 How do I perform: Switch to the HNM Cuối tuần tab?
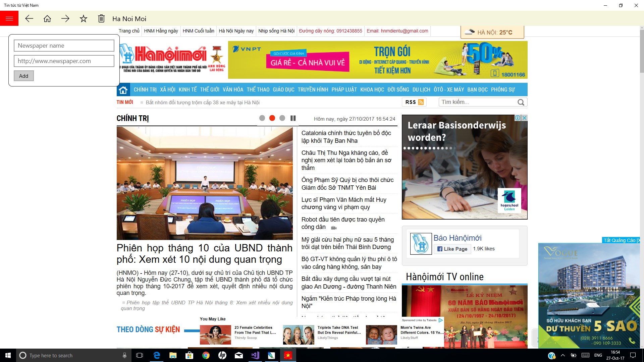(198, 31)
